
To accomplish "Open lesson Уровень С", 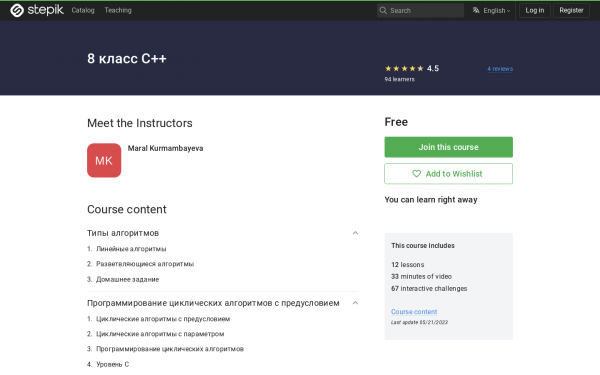I will (112, 364).
